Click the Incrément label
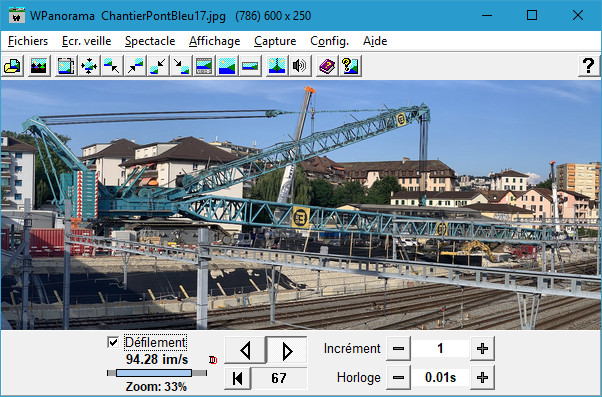Image resolution: width=602 pixels, height=397 pixels. (352, 349)
